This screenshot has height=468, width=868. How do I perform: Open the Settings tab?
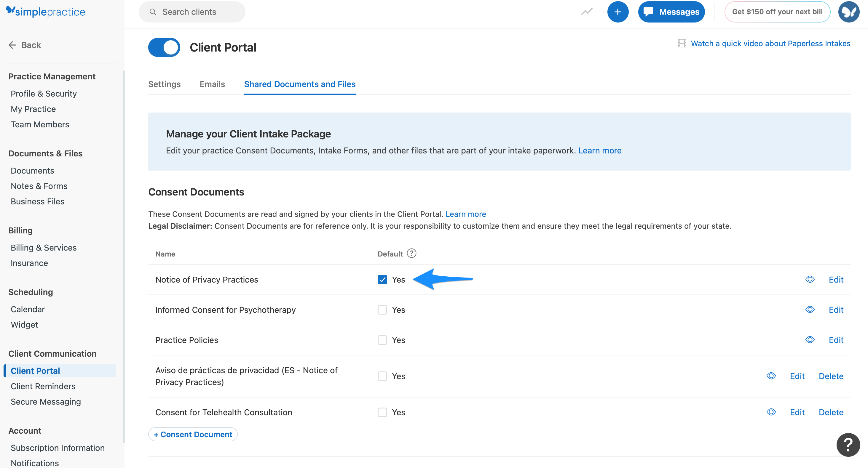pos(164,84)
